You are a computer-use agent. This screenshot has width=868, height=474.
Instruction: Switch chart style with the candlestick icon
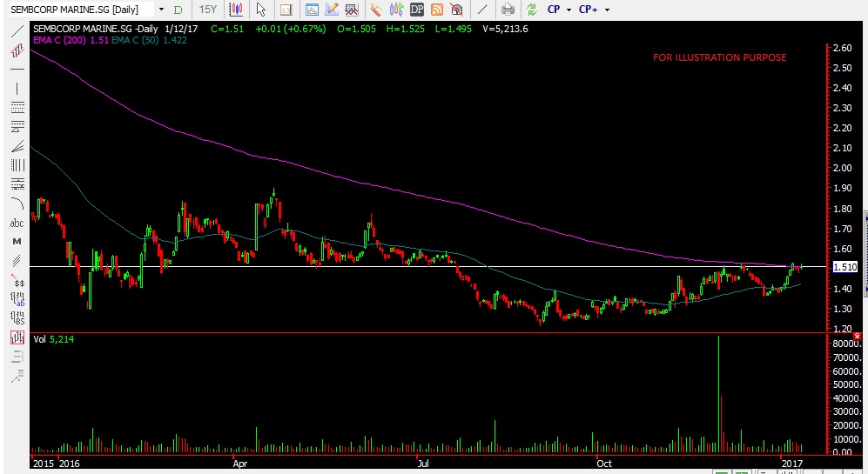(x=236, y=10)
